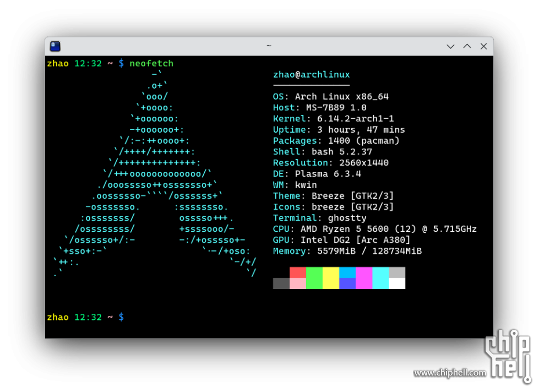Click the 'Shell: bash 5.2.37' line
Viewport: 539px width, 392px height.
click(x=323, y=151)
